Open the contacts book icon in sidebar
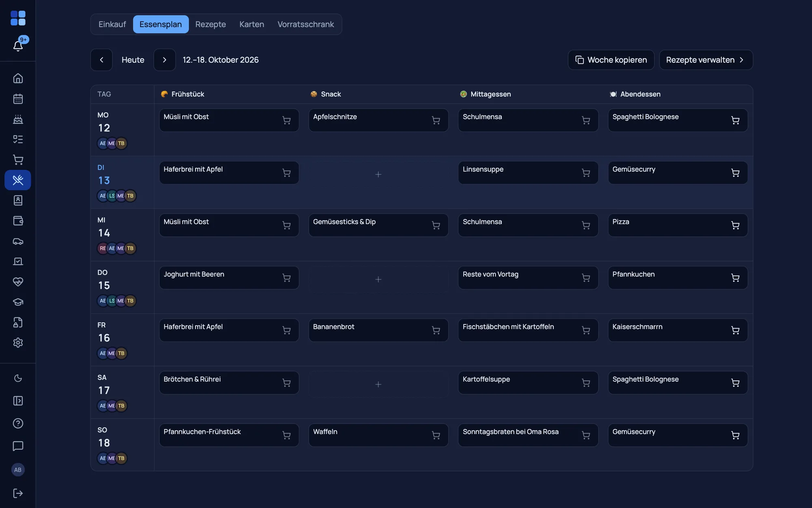Image resolution: width=812 pixels, height=508 pixels. pyautogui.click(x=18, y=200)
